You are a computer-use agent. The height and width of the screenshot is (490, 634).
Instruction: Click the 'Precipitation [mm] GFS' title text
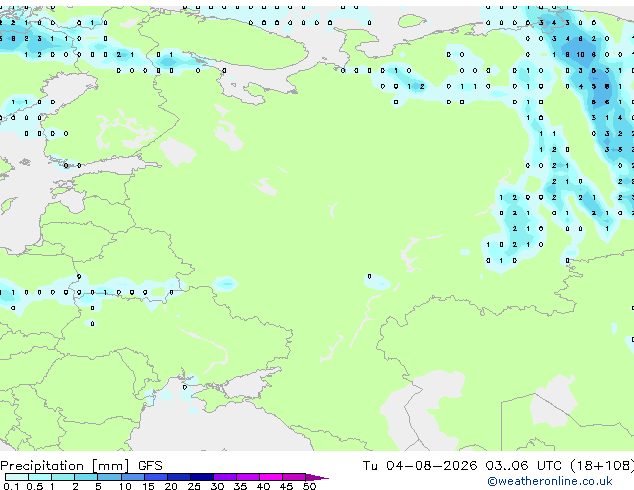pyautogui.click(x=81, y=466)
